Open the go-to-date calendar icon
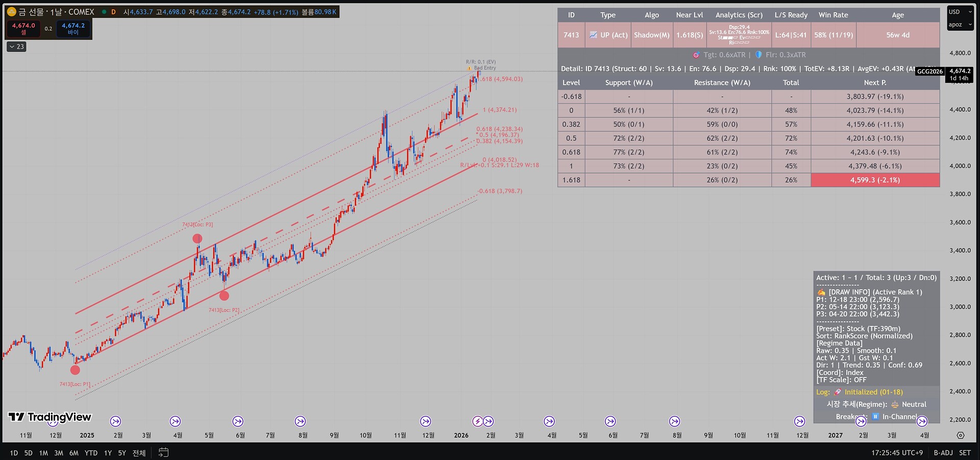The width and height of the screenshot is (980, 460). (163, 452)
